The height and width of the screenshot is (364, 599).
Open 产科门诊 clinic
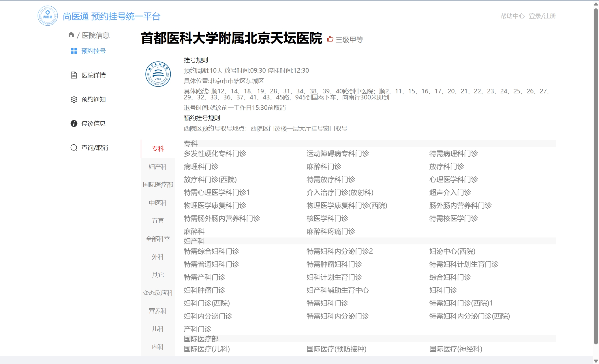pyautogui.click(x=198, y=329)
